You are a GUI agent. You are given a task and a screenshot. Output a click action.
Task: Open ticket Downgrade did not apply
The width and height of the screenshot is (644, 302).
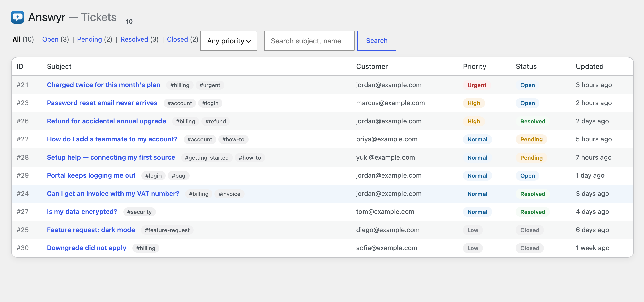(86, 248)
